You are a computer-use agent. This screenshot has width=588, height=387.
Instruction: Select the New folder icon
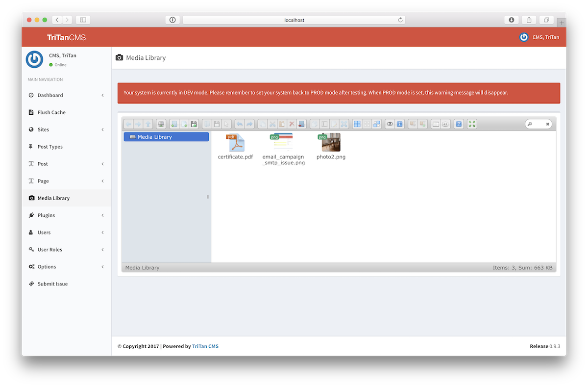pos(174,124)
